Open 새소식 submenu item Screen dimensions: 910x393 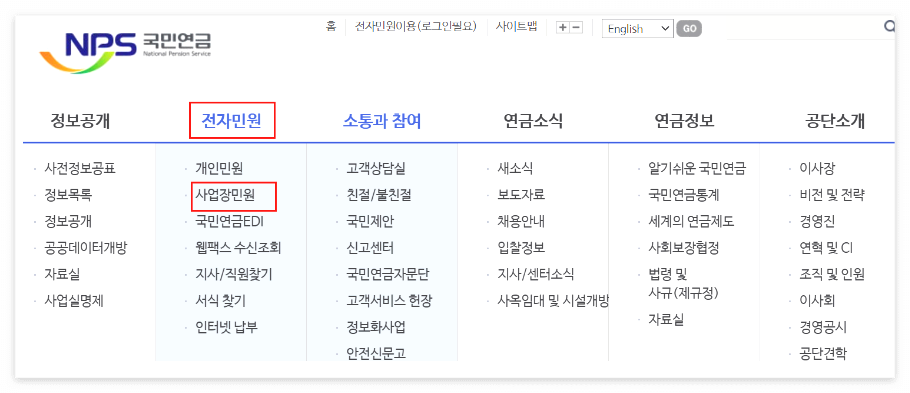click(515, 169)
